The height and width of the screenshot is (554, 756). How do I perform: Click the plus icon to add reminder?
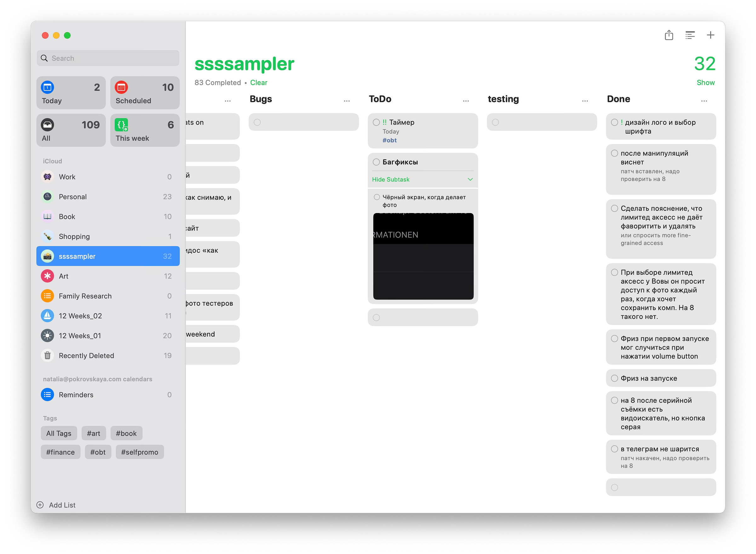[710, 35]
